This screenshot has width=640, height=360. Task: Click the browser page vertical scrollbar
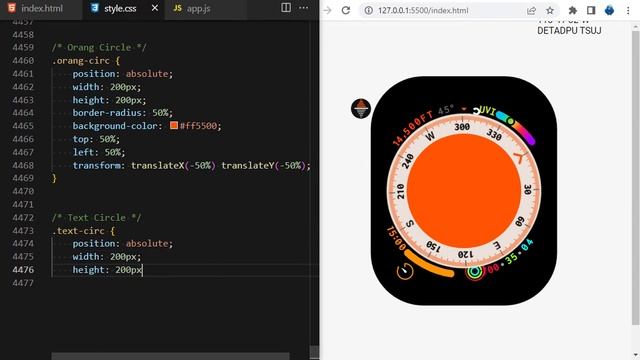click(636, 178)
